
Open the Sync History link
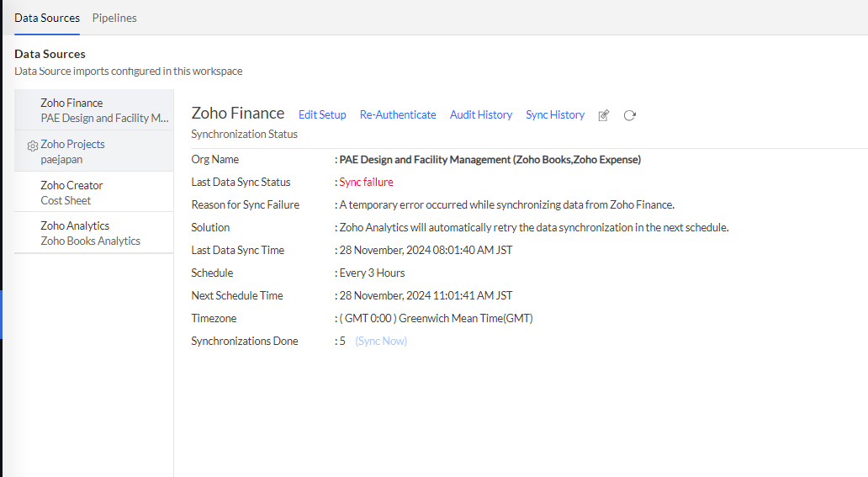click(x=555, y=114)
